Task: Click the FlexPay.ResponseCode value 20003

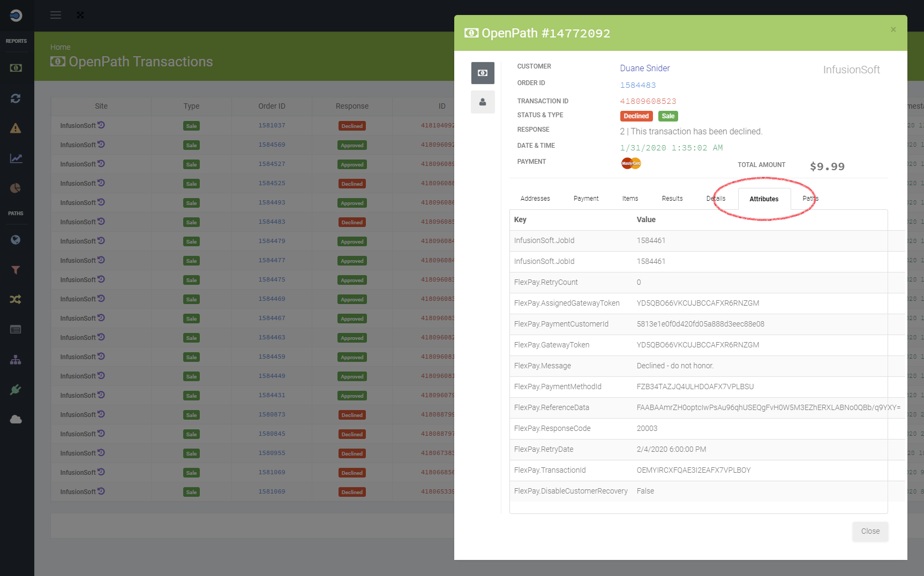Action: 647,428
